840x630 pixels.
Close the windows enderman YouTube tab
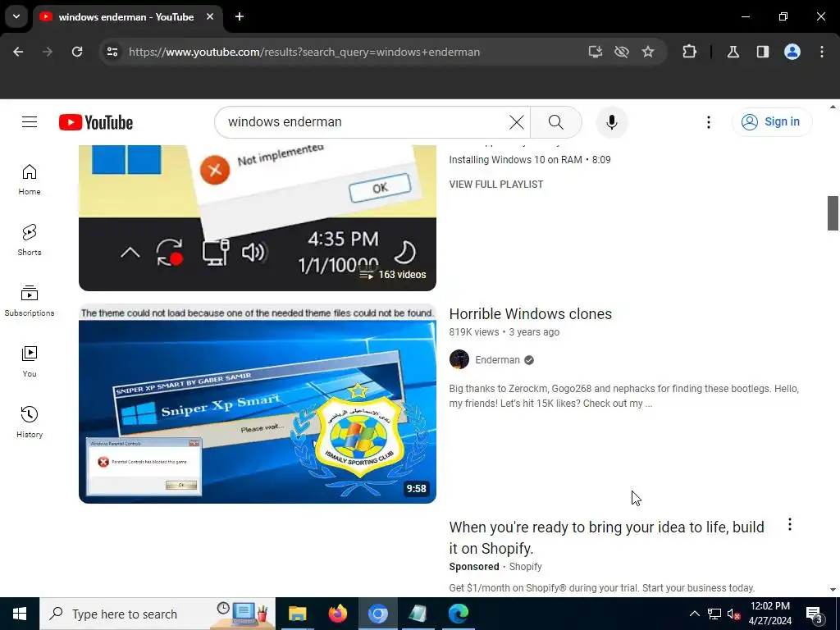[x=210, y=16]
